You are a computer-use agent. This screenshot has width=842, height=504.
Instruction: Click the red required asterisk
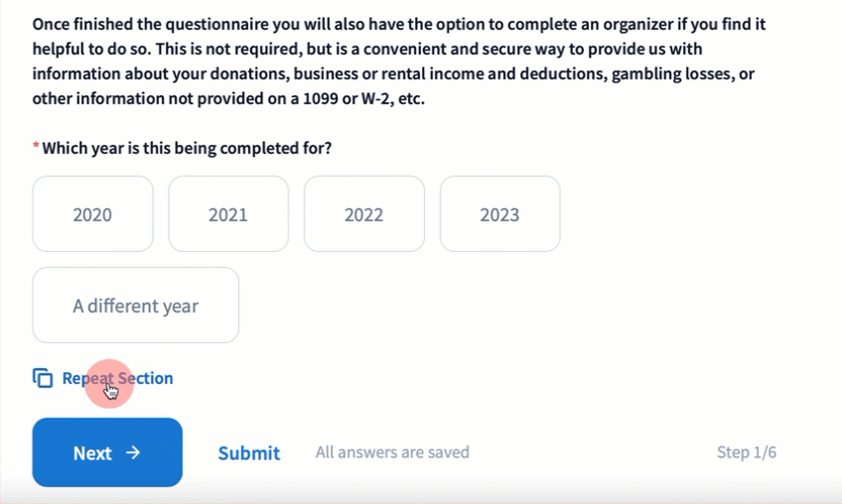pos(36,148)
